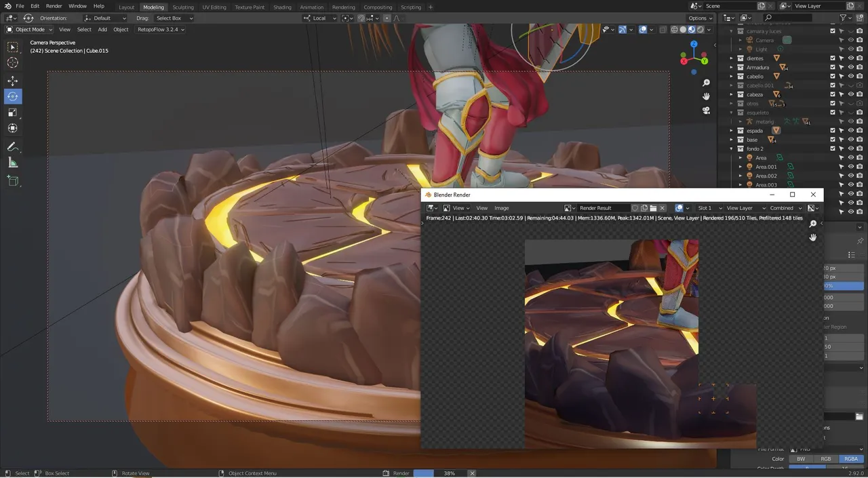Uncheck the fondo 2 collection checkbox

(833, 148)
